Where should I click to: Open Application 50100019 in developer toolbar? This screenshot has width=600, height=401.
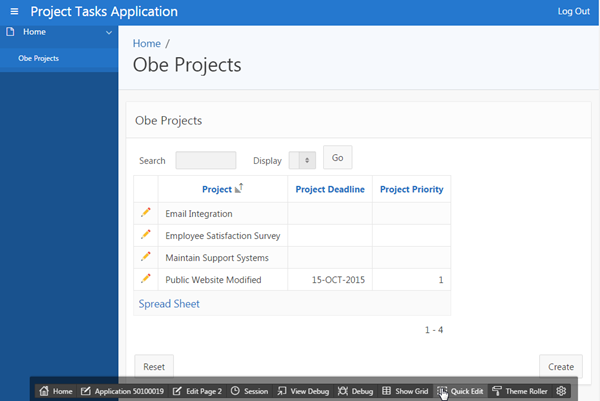coord(123,391)
